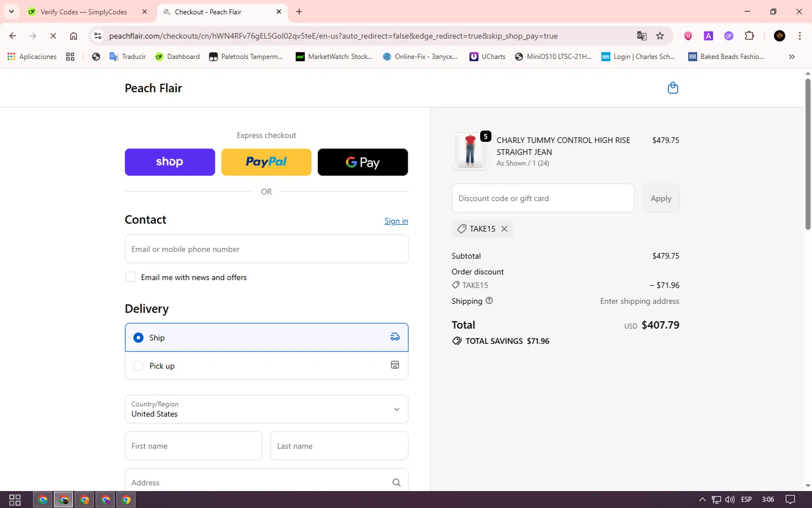Open the Online-Fix bookmark
This screenshot has height=508, width=812.
(420, 56)
